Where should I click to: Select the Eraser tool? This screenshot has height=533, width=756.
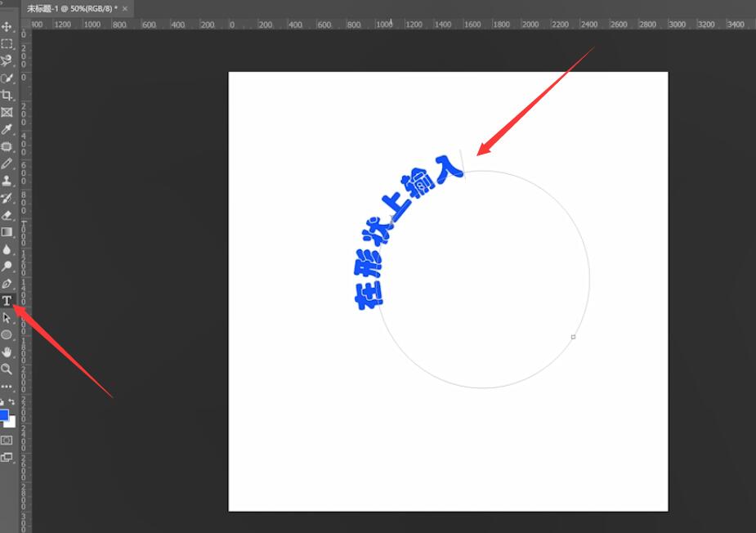7,215
